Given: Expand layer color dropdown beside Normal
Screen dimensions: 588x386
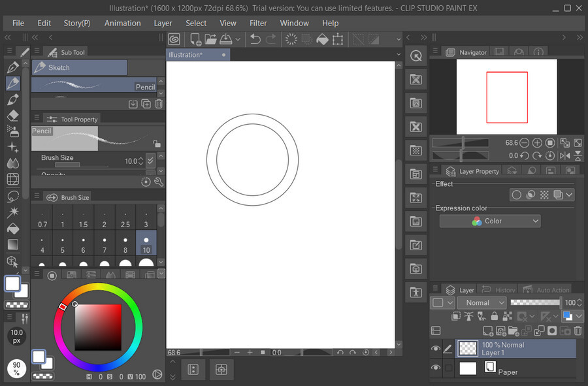Looking at the screenshot, I should tap(450, 302).
